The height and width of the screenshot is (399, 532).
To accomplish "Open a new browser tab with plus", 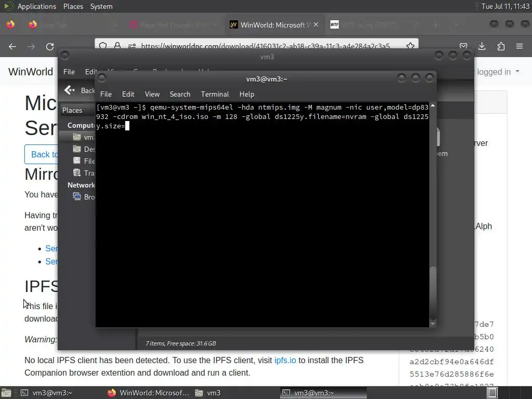I will coord(436,25).
